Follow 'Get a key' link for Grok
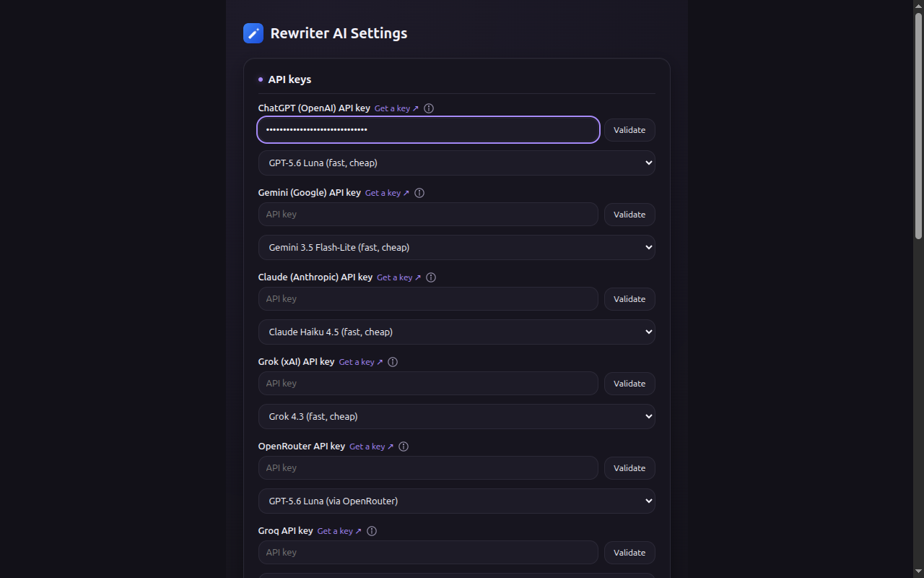This screenshot has height=578, width=924. [360, 362]
